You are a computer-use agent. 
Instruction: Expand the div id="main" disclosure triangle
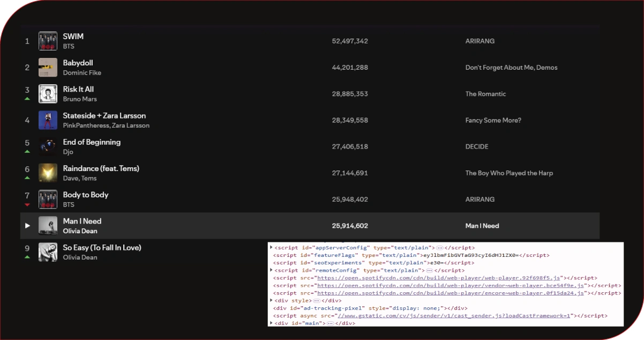pyautogui.click(x=270, y=323)
